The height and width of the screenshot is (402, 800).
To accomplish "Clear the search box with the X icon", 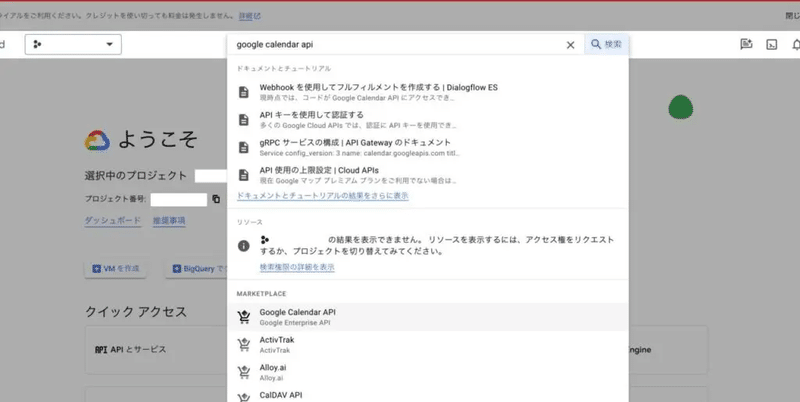I will pos(570,45).
